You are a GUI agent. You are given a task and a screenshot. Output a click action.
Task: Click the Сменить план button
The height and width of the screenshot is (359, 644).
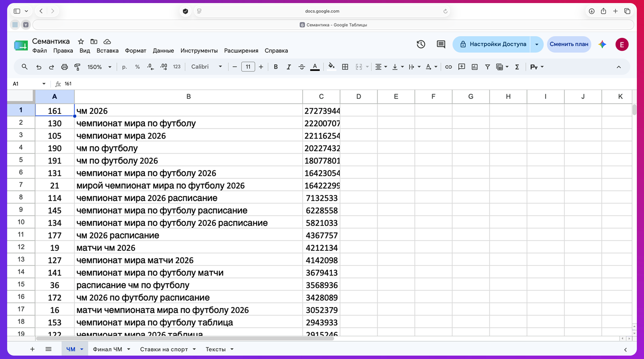point(569,44)
